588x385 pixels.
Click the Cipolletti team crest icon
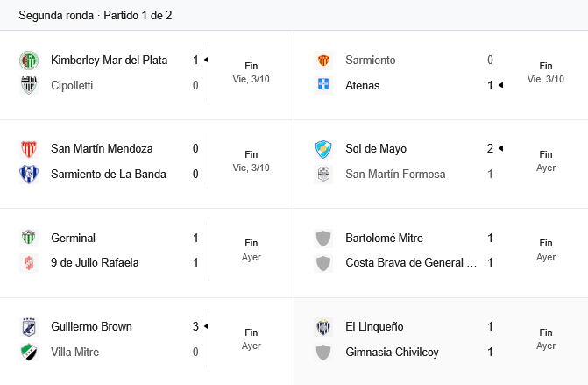28,86
